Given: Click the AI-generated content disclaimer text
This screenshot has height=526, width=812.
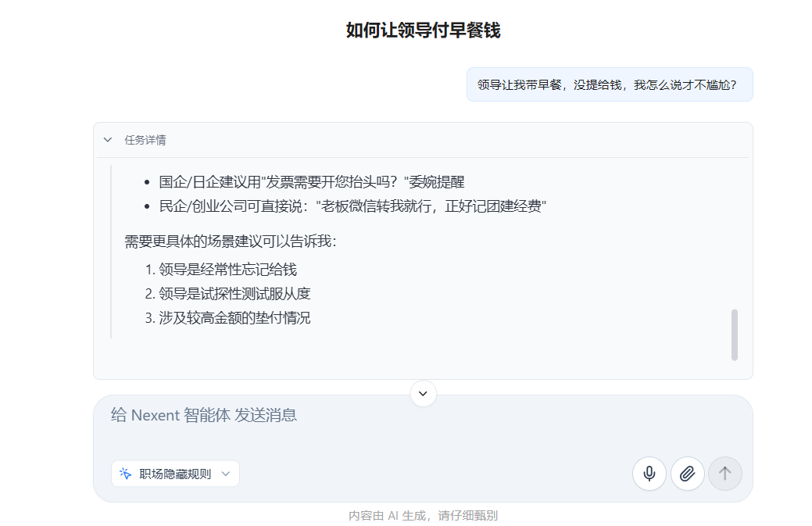Looking at the screenshot, I should [x=423, y=515].
